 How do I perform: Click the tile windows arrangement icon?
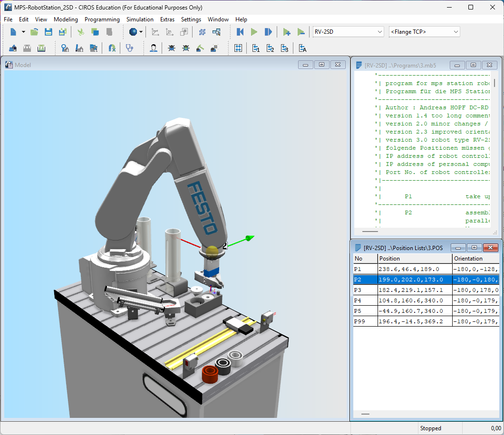(x=238, y=48)
